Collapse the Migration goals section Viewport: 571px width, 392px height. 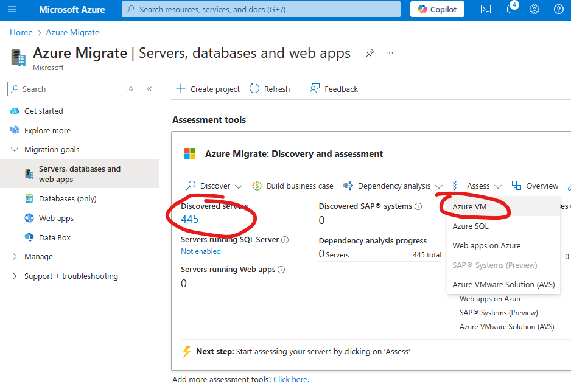pyautogui.click(x=15, y=150)
